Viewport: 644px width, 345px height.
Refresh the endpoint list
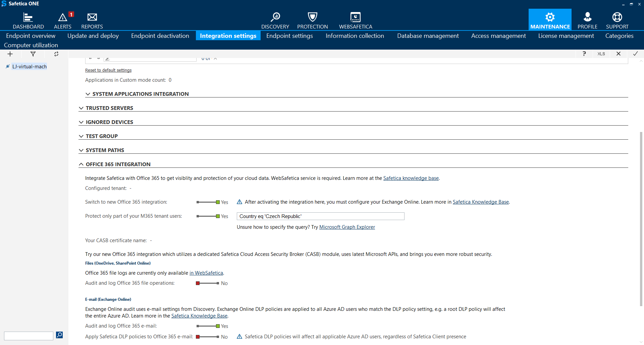click(56, 54)
